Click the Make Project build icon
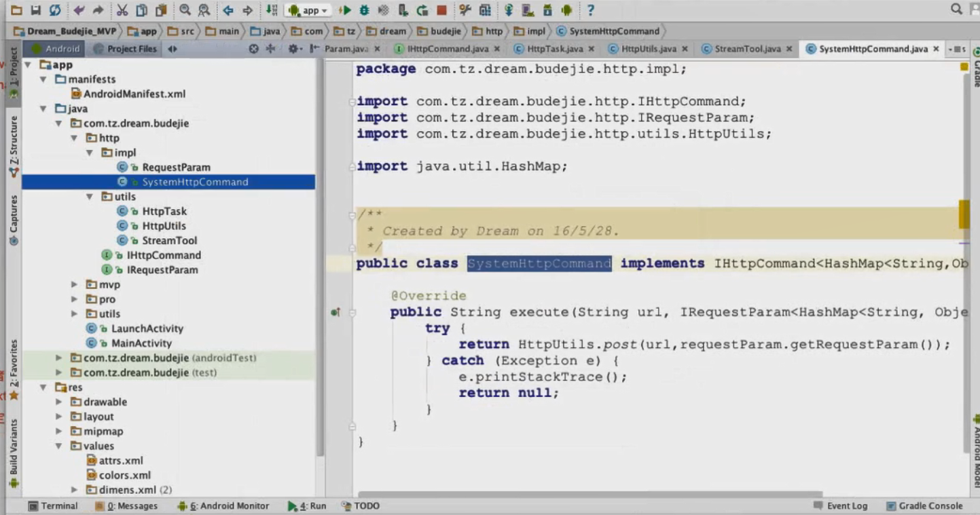The width and height of the screenshot is (980, 515). click(272, 10)
